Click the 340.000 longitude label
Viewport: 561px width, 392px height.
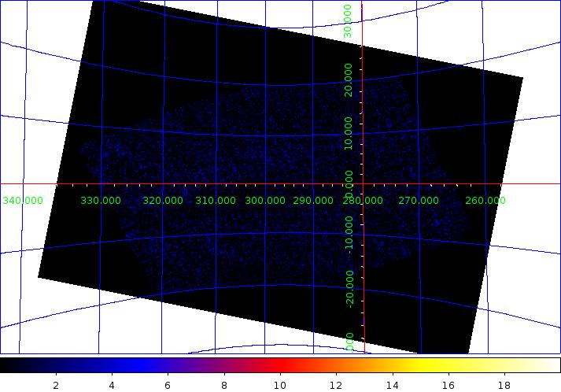coord(23,201)
